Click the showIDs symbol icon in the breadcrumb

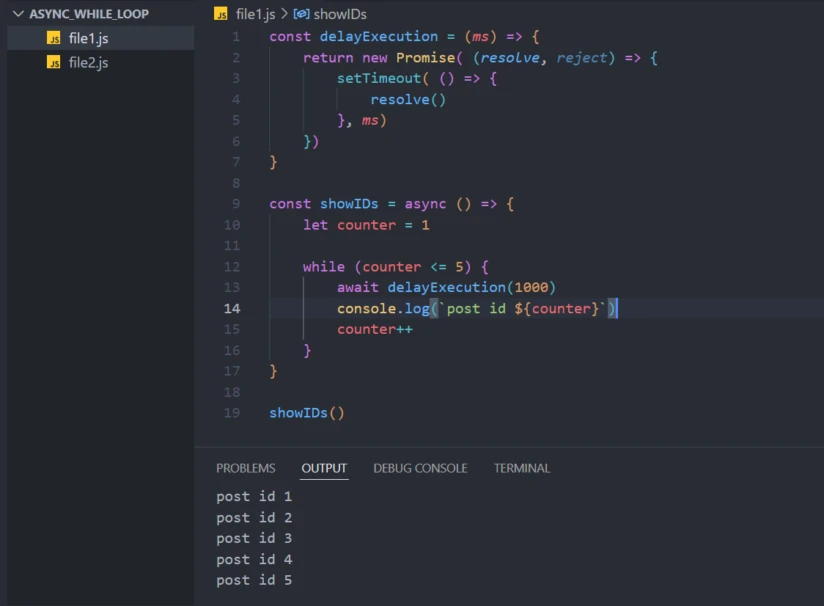coord(301,14)
